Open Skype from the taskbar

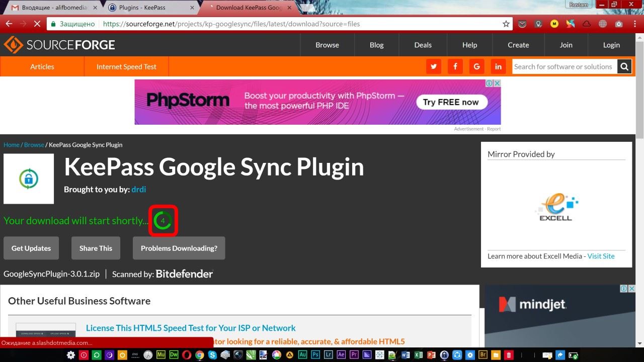point(212,355)
